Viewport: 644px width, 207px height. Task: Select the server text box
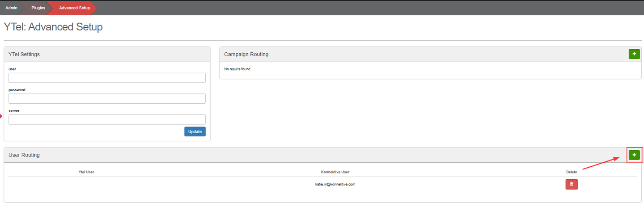tap(107, 119)
